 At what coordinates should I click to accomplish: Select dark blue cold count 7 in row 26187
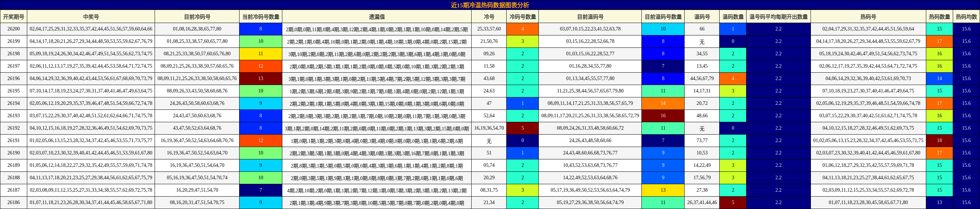point(261,190)
